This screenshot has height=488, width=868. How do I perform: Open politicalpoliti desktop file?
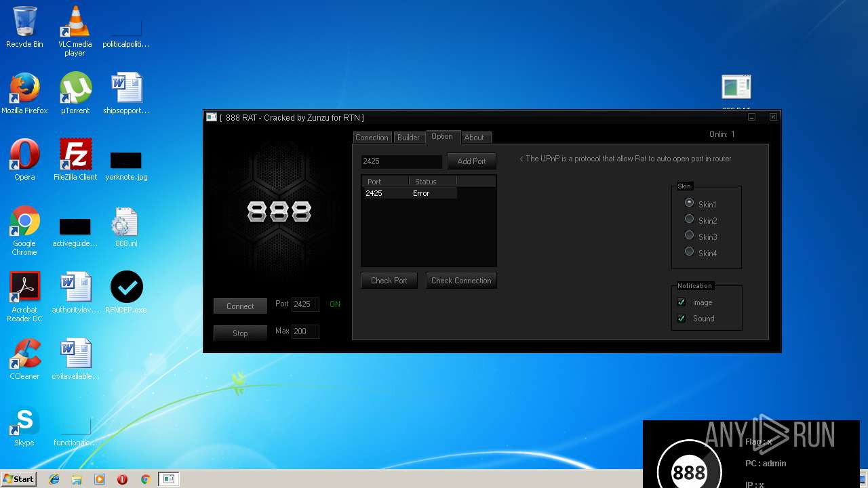pyautogui.click(x=126, y=34)
